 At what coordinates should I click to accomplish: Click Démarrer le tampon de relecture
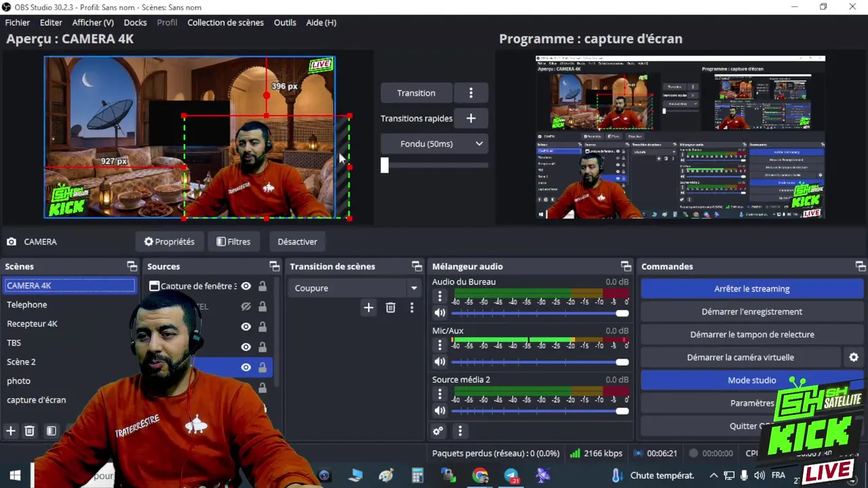[751, 334]
